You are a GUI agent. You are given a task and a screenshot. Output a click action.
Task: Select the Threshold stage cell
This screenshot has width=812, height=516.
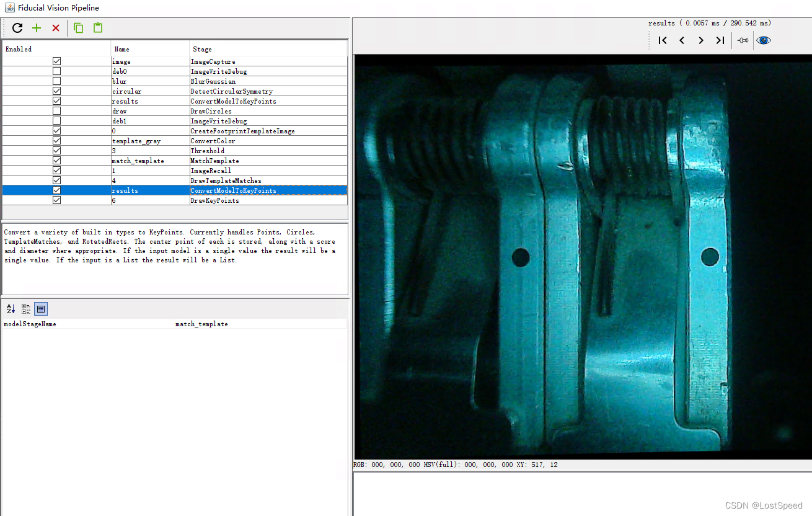click(x=268, y=151)
